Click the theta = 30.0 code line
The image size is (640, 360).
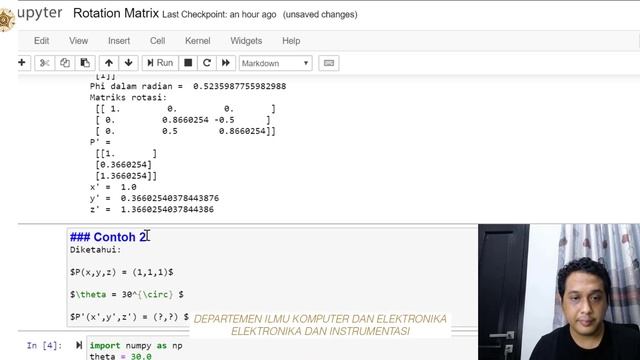pyautogui.click(x=120, y=356)
